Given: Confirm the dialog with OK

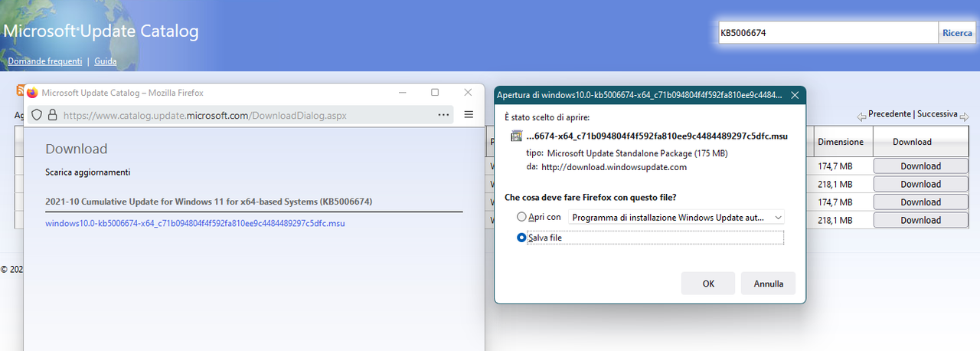Looking at the screenshot, I should click(708, 284).
